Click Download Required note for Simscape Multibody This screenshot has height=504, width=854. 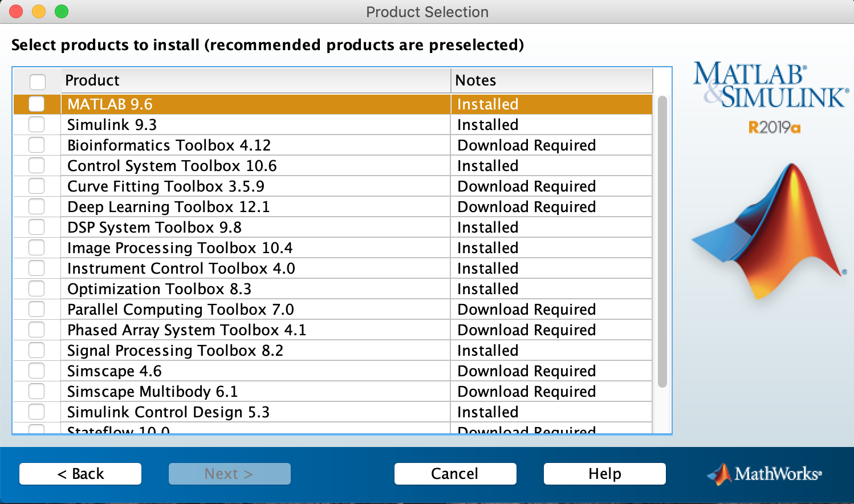coord(527,392)
